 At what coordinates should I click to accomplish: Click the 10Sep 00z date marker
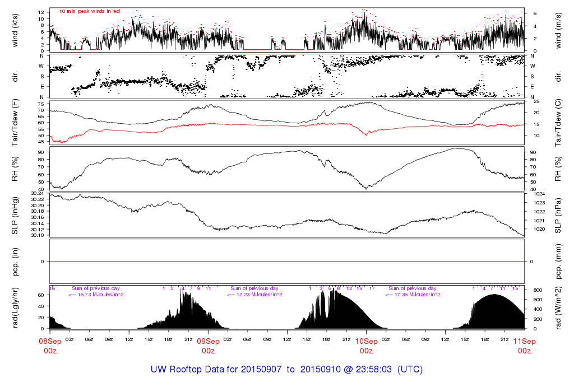tap(366, 345)
